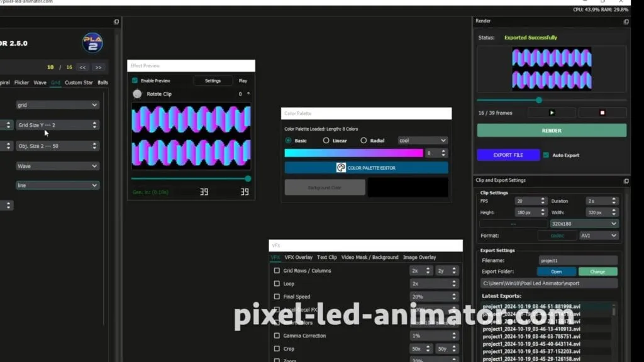Open Effect Preview Settings
The width and height of the screenshot is (644, 362).
click(x=213, y=81)
